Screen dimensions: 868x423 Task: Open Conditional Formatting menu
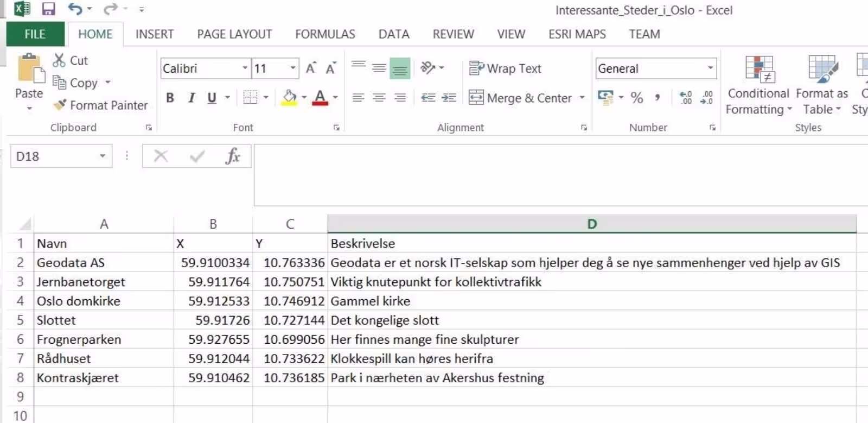point(758,85)
